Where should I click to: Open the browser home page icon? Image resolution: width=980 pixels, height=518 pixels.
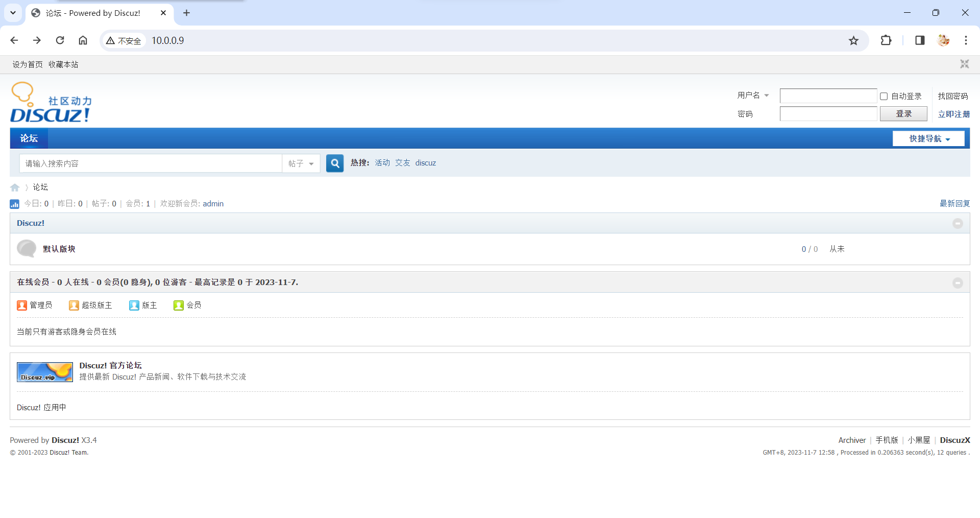pyautogui.click(x=83, y=40)
